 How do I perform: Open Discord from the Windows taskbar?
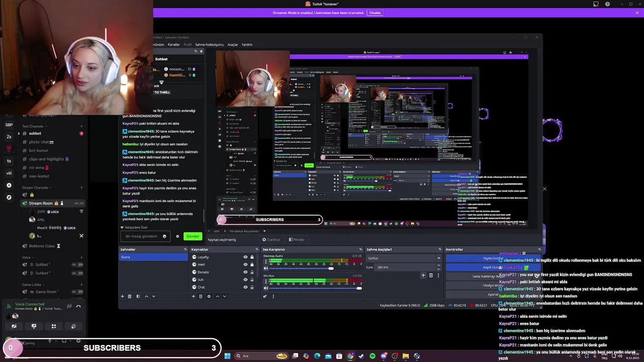pos(383,356)
